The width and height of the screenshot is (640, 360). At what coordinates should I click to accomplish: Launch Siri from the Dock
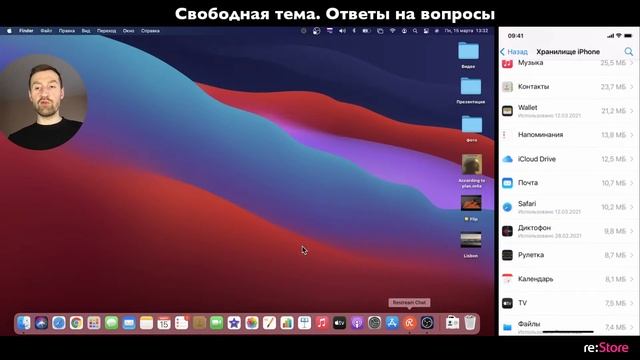pyautogui.click(x=41, y=323)
